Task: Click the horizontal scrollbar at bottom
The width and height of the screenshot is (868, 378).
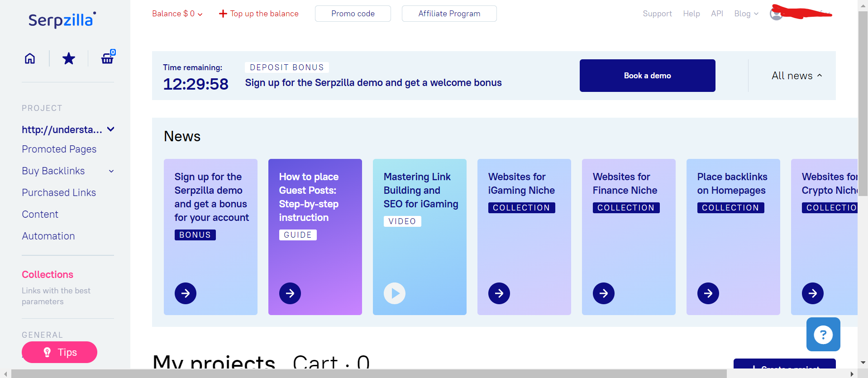Action: tap(369, 374)
